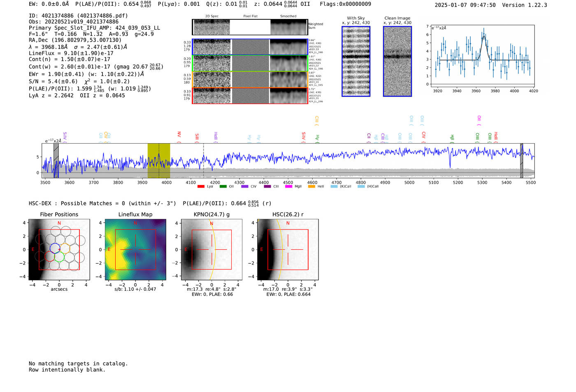Select the magenta MgII legend swatch
This screenshot has width=576, height=392.
tap(288, 186)
